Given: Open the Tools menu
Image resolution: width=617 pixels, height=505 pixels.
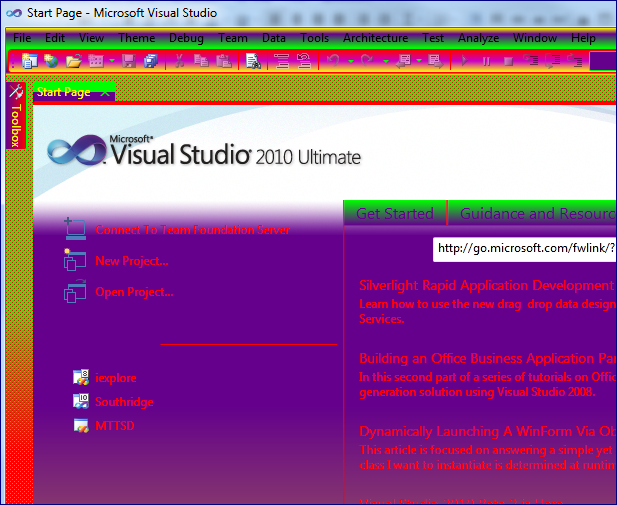Looking at the screenshot, I should coord(314,38).
